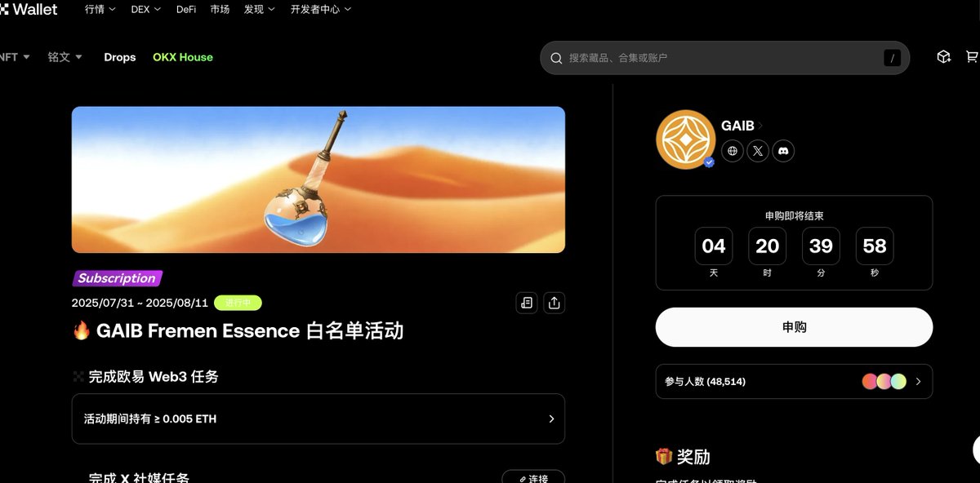Open the DeFi menu item
Image resolution: width=980 pixels, height=483 pixels.
pyautogui.click(x=186, y=9)
